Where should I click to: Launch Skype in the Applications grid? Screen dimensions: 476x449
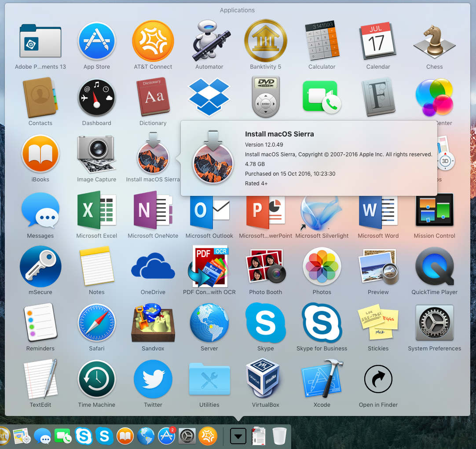click(266, 323)
